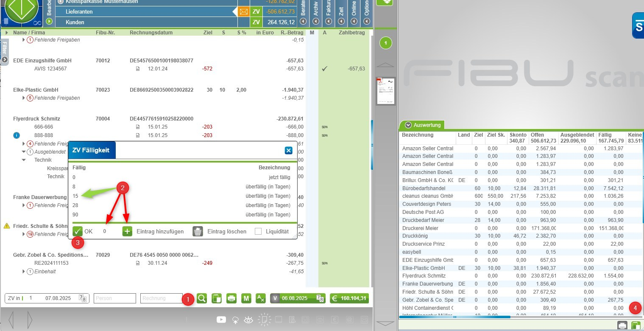Screen dimensions: 644x331
Task: Click the orange envelope icon next to Lieferanten
Action: point(244,12)
